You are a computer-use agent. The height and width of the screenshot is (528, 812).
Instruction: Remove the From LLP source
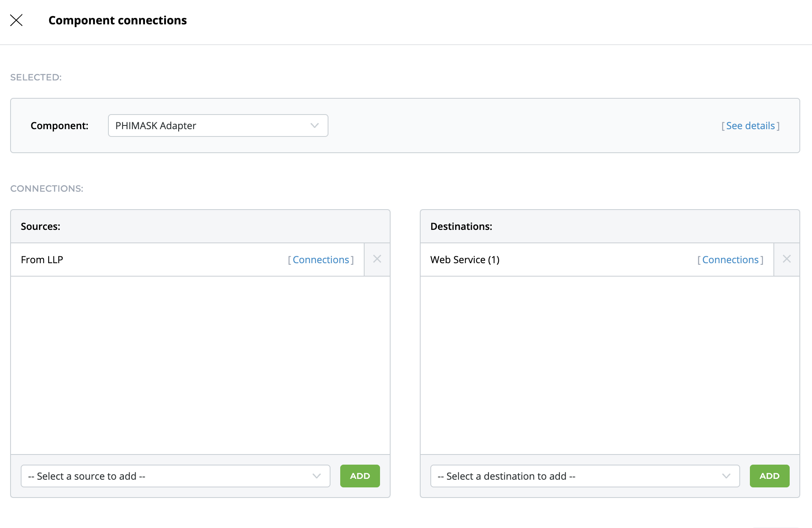[x=377, y=259]
